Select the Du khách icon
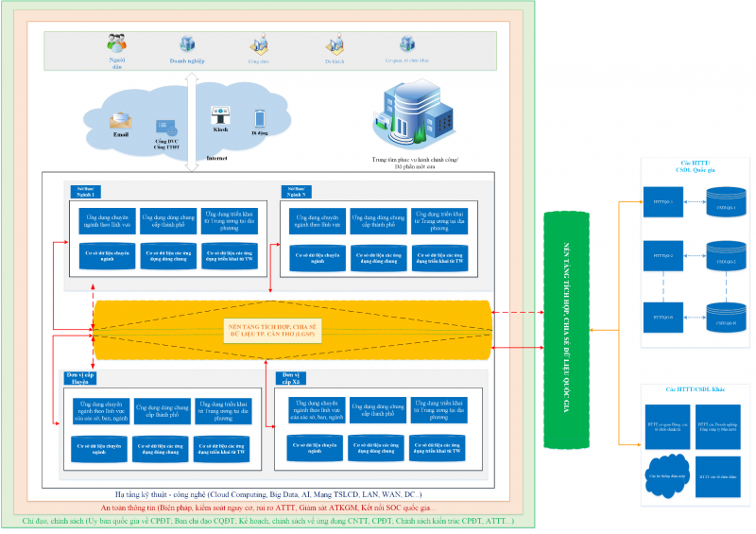This screenshot has width=756, height=534. tap(334, 44)
